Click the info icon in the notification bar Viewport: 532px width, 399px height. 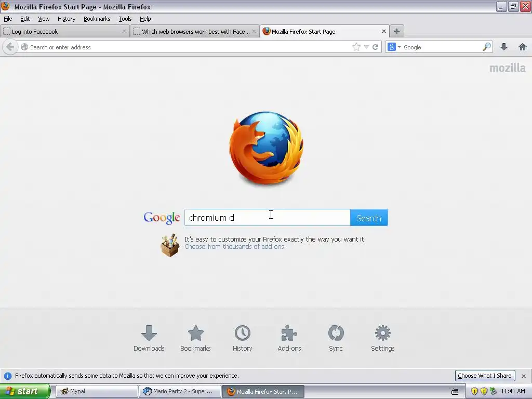[7, 376]
